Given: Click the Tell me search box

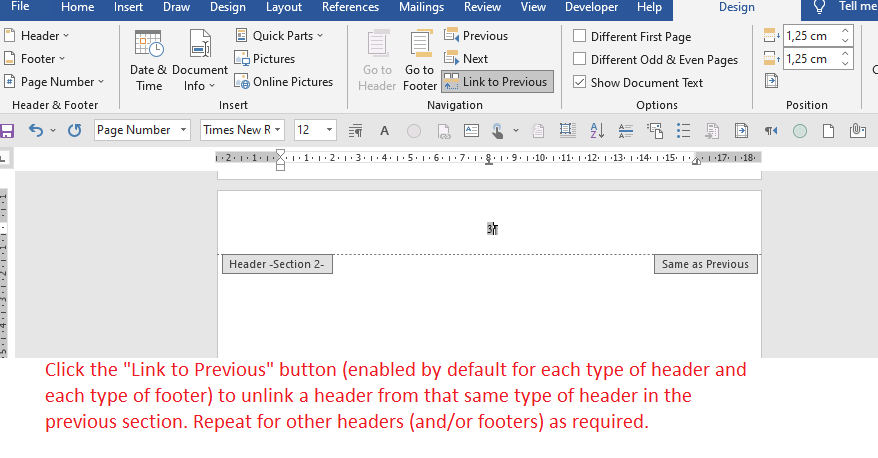Looking at the screenshot, I should pyautogui.click(x=857, y=7).
